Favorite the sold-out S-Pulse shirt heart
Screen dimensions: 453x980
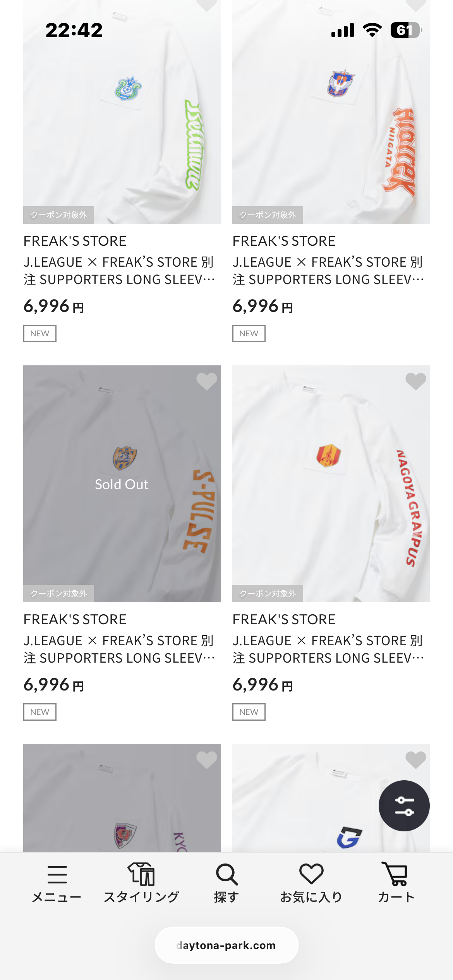(206, 382)
